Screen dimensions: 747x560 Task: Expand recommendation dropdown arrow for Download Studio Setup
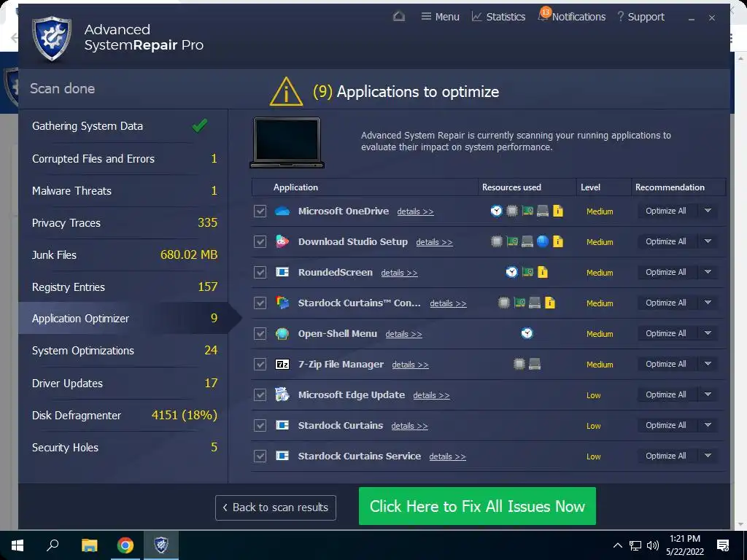(708, 241)
